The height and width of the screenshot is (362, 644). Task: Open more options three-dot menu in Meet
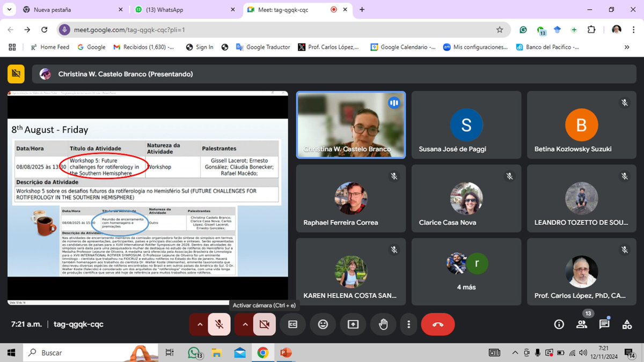408,324
